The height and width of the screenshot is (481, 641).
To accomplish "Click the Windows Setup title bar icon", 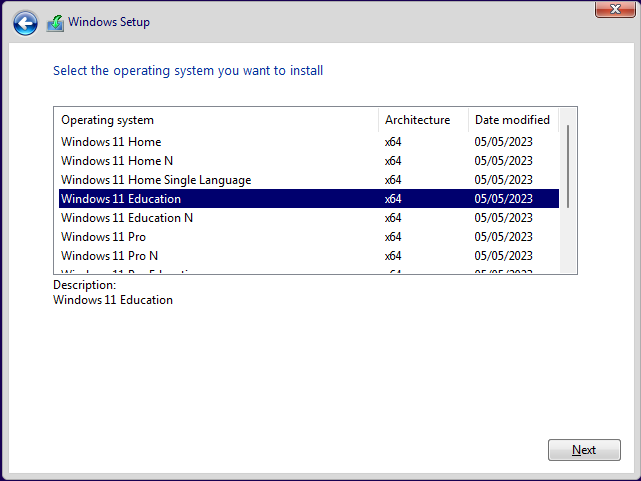I will pyautogui.click(x=56, y=22).
